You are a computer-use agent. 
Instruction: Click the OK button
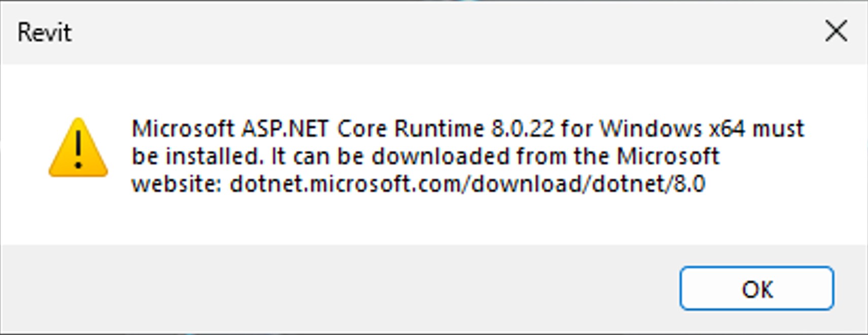point(756,288)
